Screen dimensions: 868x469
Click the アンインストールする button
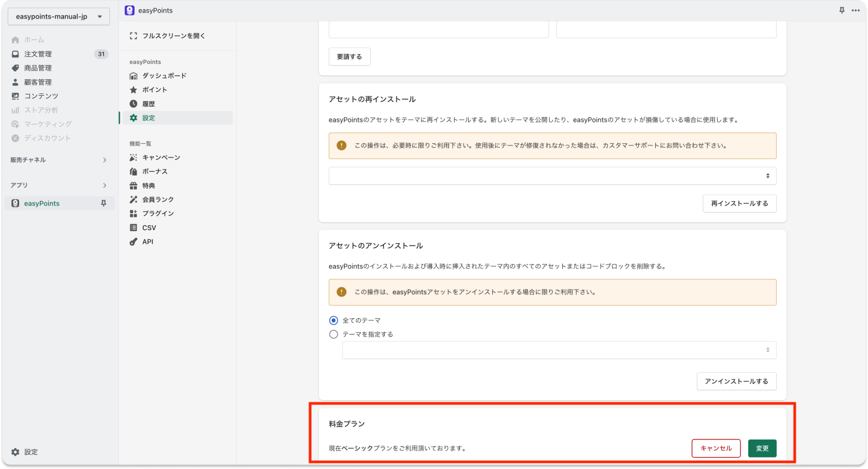(736, 381)
